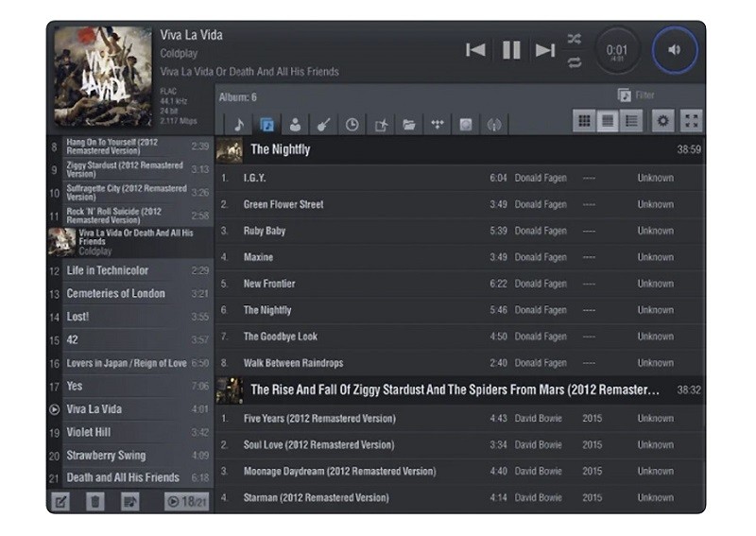756x536 pixels.
Task: Open settings with the gear icon
Action: [663, 121]
